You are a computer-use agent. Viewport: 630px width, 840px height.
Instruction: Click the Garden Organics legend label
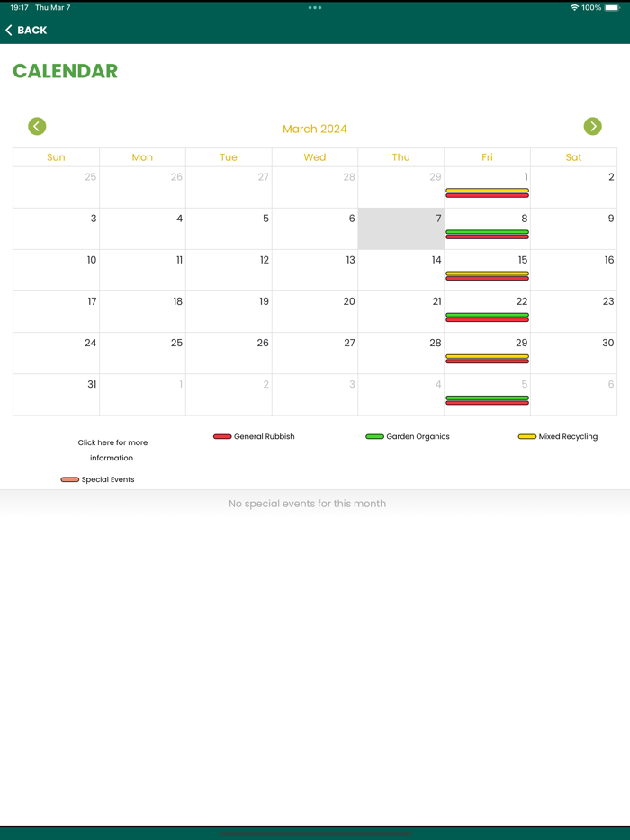[418, 436]
